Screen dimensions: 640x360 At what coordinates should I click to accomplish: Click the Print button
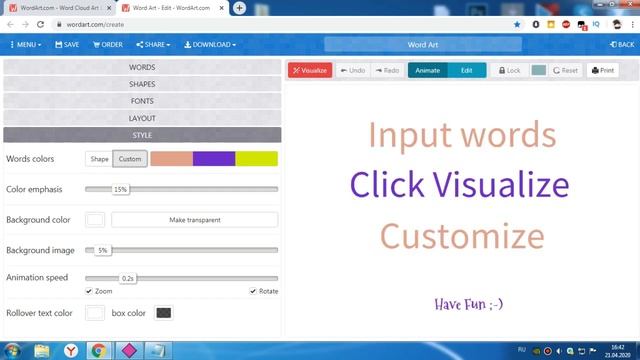(603, 70)
